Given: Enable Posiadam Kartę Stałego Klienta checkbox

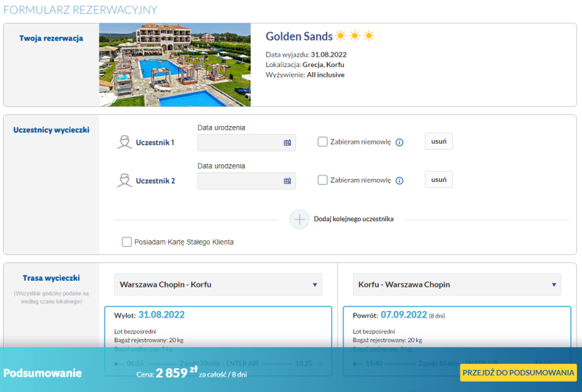Looking at the screenshot, I should 127,242.
